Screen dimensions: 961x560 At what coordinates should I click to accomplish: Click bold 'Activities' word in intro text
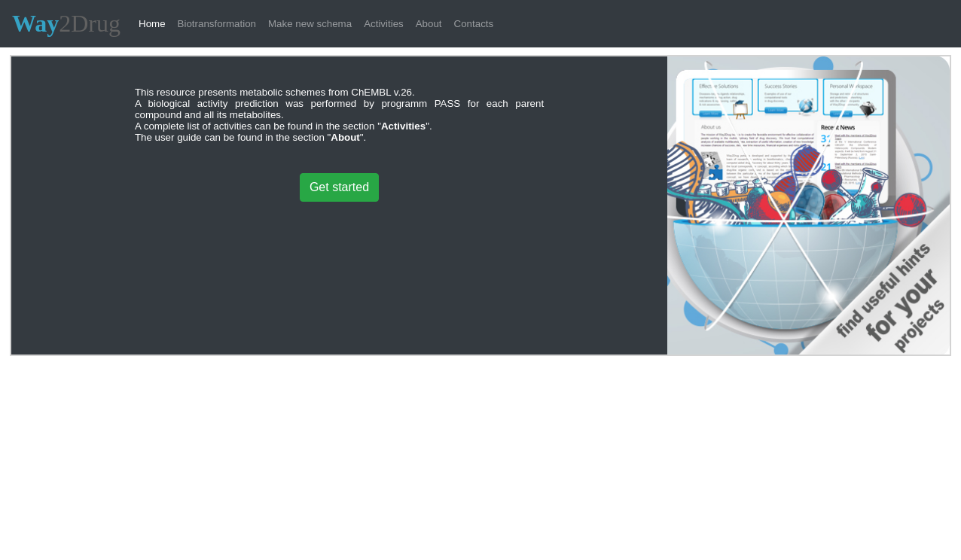404,126
